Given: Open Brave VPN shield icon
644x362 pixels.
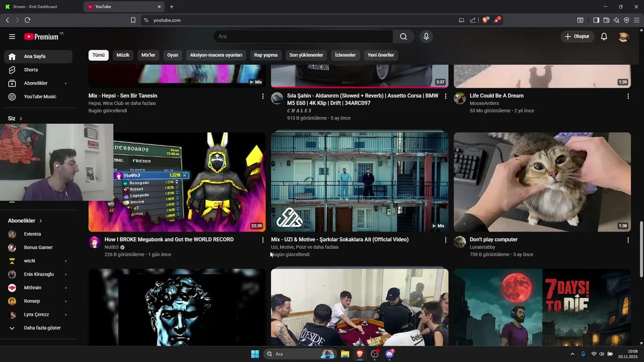Looking at the screenshot, I should (626, 20).
